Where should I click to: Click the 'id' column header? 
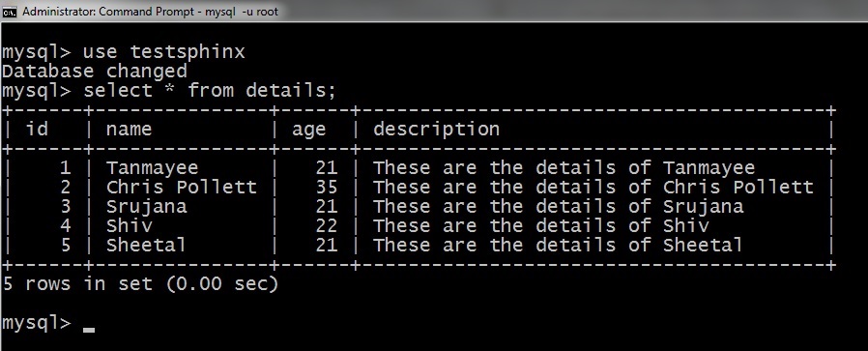click(37, 129)
